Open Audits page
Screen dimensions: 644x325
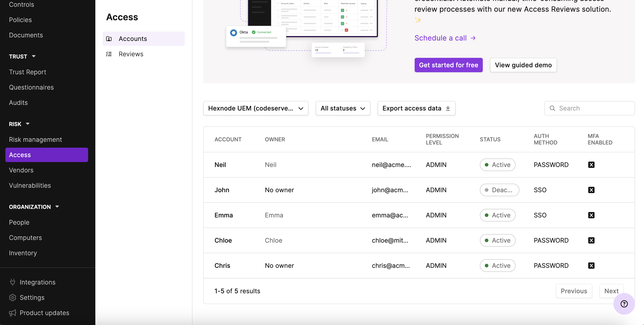(18, 103)
